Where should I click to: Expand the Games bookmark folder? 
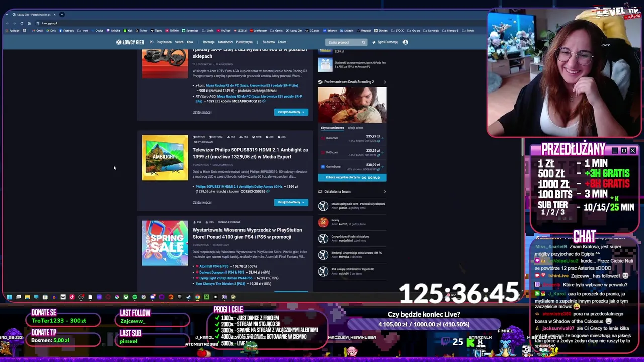coord(276,31)
